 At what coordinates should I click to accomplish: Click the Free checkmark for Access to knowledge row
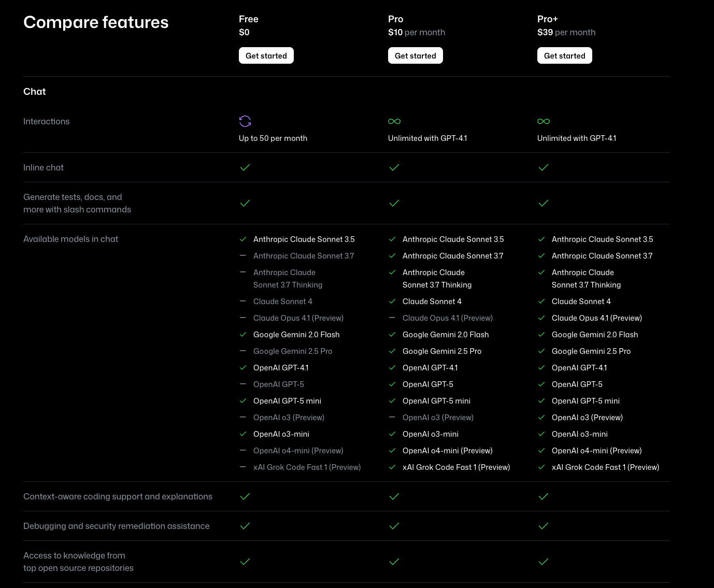(245, 562)
